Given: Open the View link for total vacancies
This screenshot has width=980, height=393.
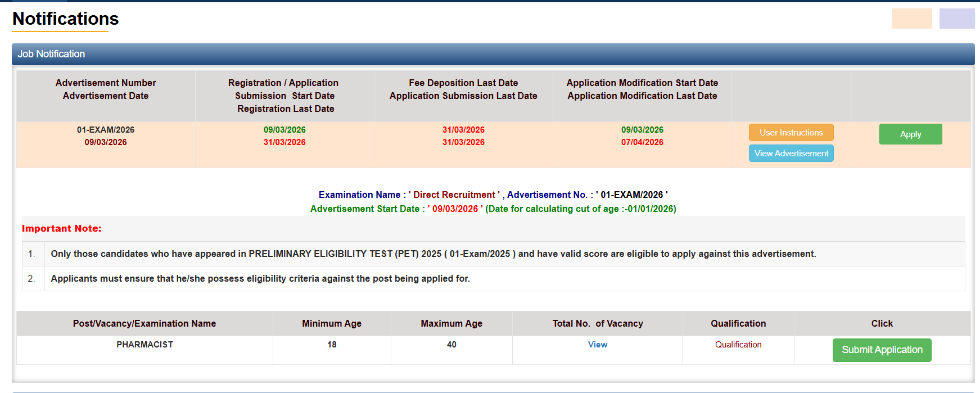Looking at the screenshot, I should tap(597, 345).
